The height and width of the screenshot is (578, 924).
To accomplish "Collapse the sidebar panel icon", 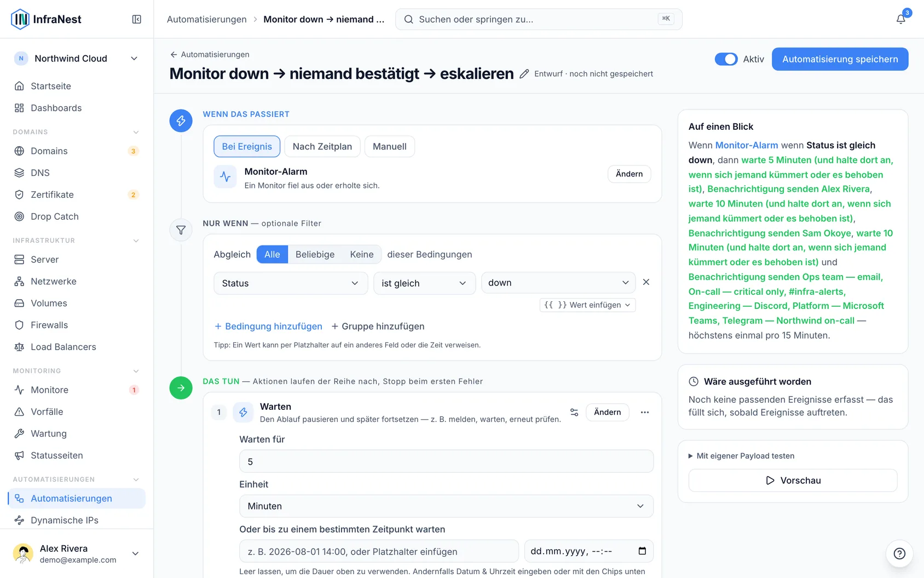I will click(137, 19).
